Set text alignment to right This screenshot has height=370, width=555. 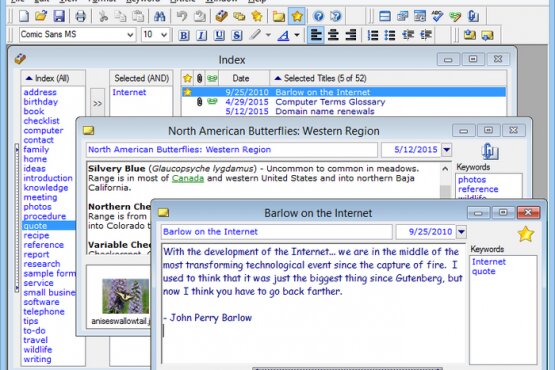tap(350, 35)
